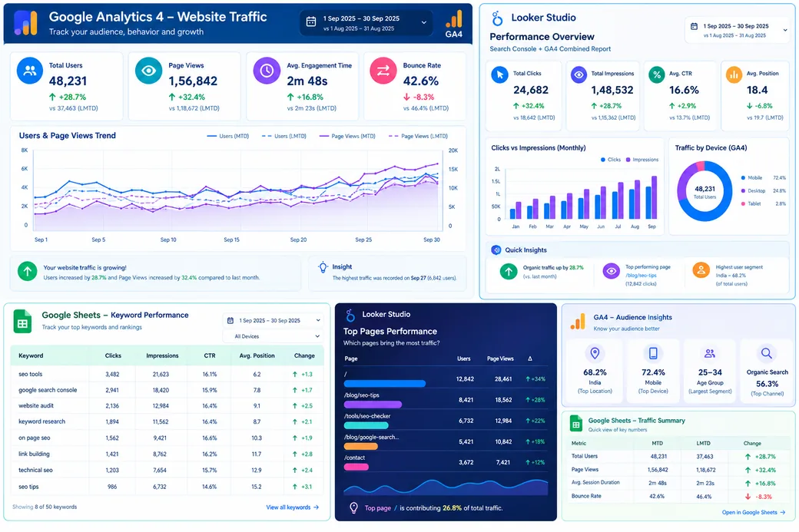
Task: Click the Total Users people icon in GA4
Action: point(30,71)
